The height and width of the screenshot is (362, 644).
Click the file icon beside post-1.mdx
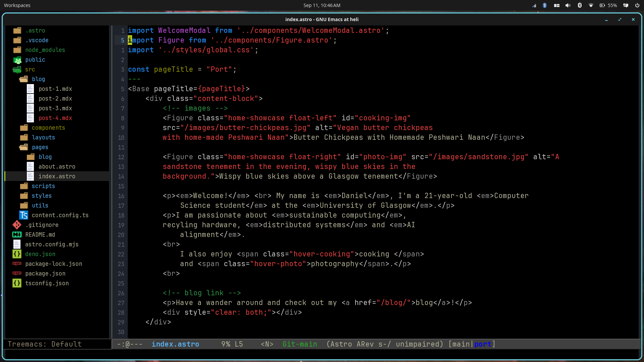30,89
